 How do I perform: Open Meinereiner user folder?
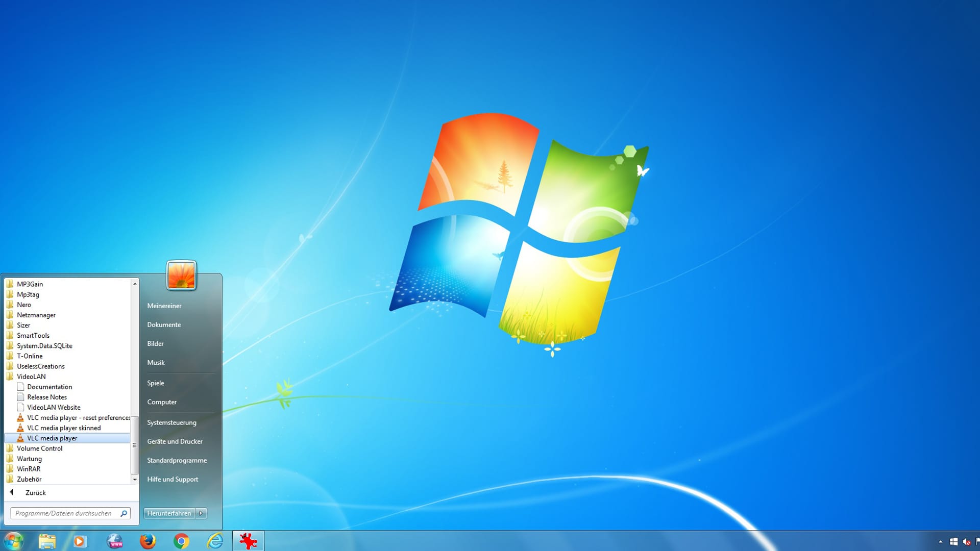(x=164, y=306)
